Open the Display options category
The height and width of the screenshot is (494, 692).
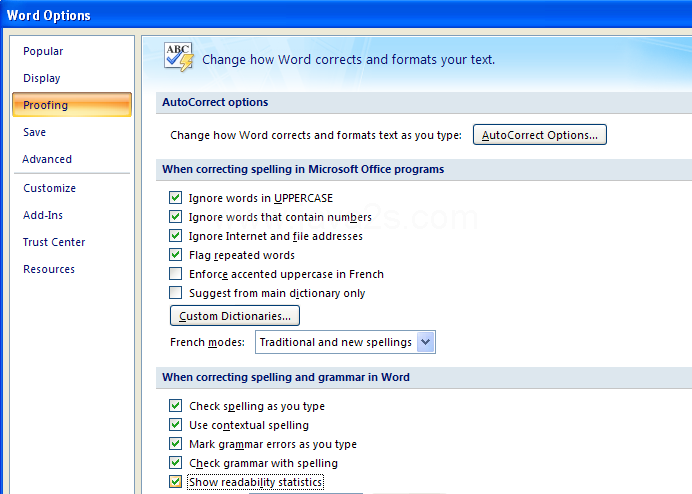click(x=41, y=78)
